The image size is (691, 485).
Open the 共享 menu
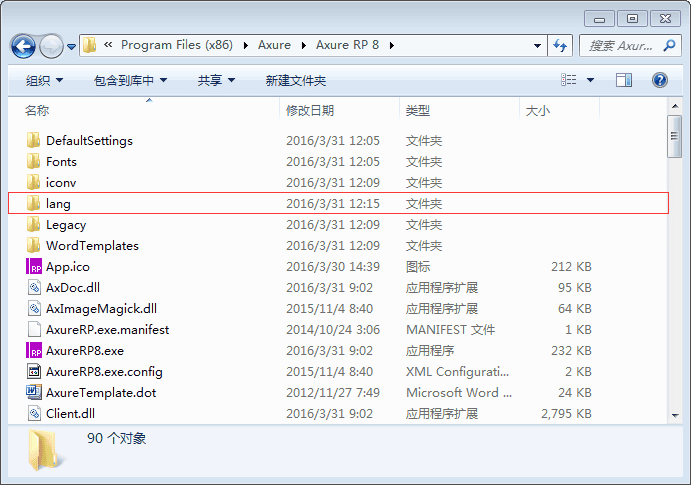pyautogui.click(x=216, y=80)
